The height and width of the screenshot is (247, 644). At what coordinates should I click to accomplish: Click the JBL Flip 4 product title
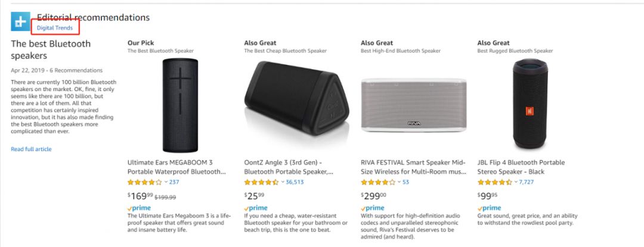point(521,167)
